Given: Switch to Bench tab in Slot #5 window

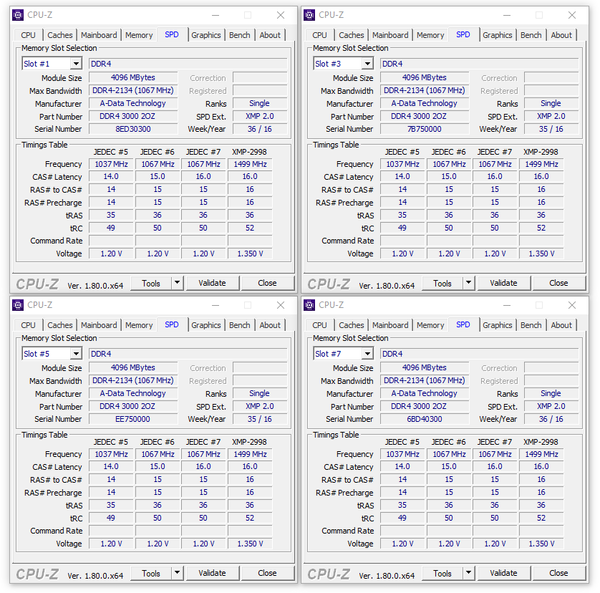Looking at the screenshot, I should point(240,325).
